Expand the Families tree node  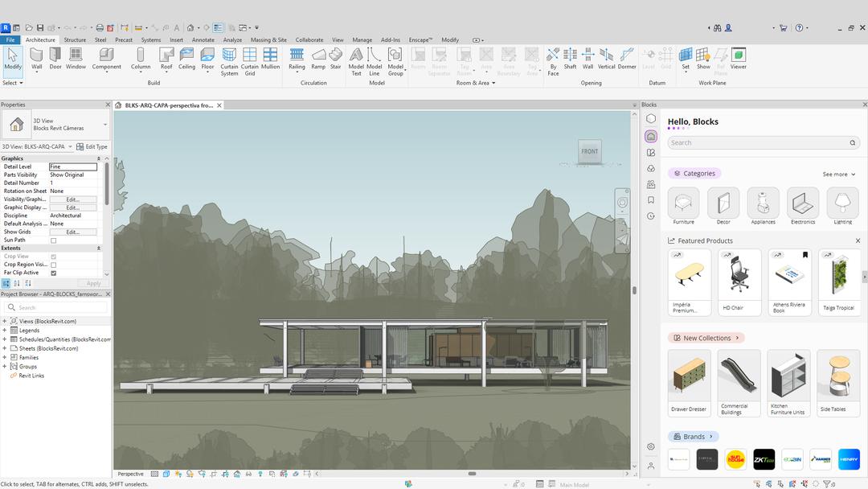click(x=5, y=358)
